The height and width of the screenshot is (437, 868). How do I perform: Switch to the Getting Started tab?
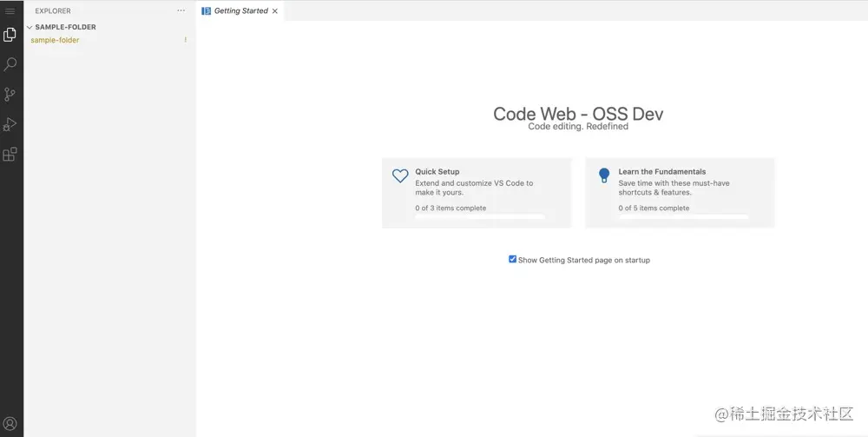240,10
